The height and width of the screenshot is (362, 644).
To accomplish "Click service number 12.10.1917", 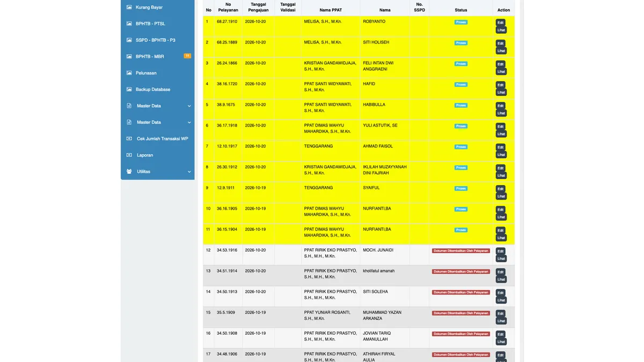I will click(227, 146).
